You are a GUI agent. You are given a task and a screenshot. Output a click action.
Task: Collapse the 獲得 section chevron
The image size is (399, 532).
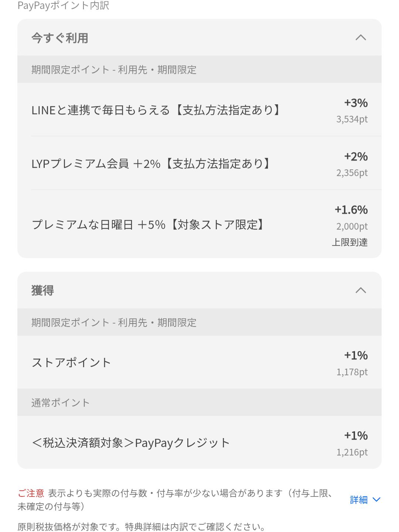[361, 290]
